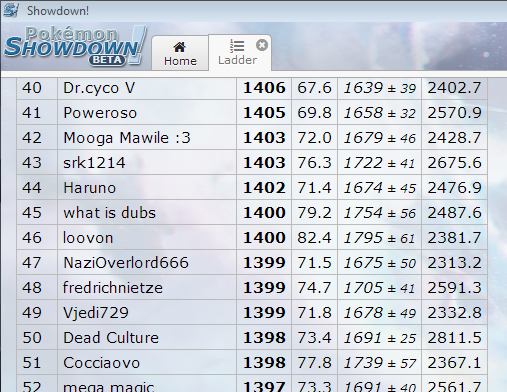Click Elo rating 1406 of Dr.cyco V
Viewport: 507px width, 392px height.
[x=264, y=88]
